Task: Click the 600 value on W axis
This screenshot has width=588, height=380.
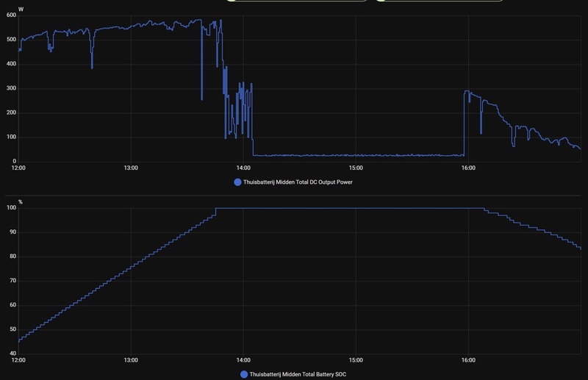Action: (11, 15)
